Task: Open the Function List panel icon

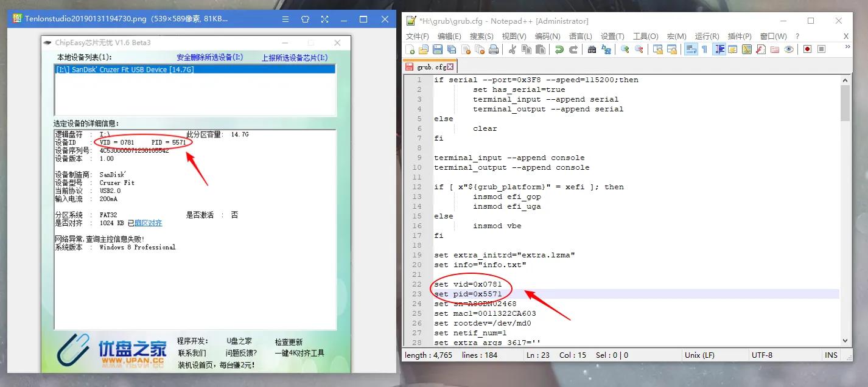Action: pyautogui.click(x=761, y=49)
